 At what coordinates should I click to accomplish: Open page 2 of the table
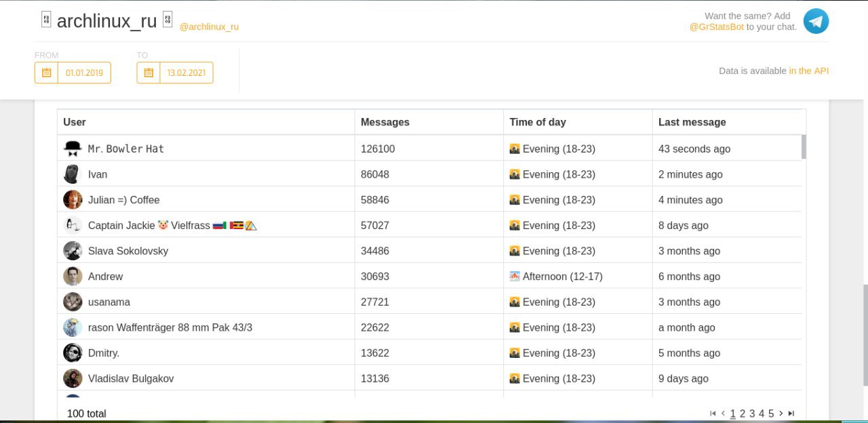pyautogui.click(x=743, y=414)
